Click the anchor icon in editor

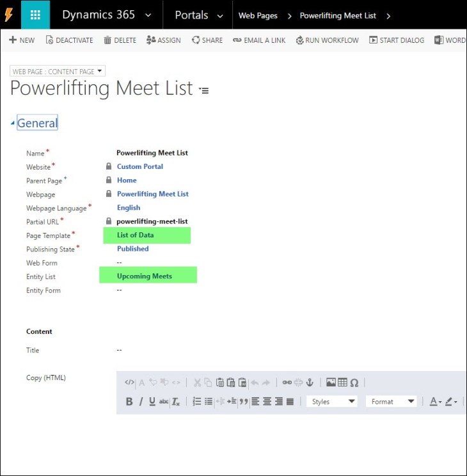tap(310, 383)
